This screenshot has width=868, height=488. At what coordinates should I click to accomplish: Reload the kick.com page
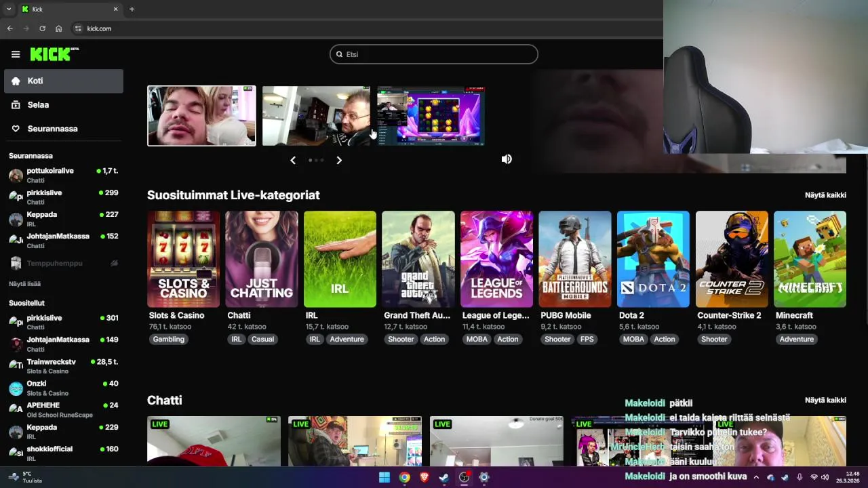pos(42,28)
